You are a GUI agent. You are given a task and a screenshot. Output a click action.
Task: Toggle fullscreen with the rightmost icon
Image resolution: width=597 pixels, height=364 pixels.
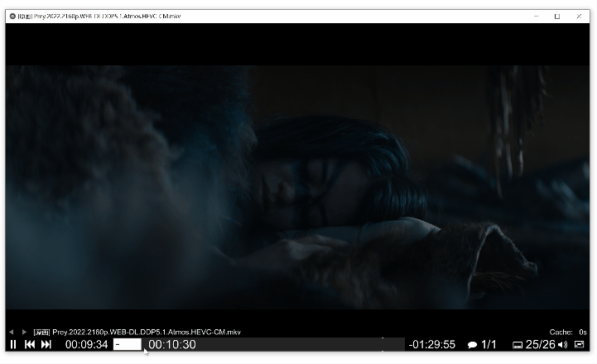click(x=579, y=344)
